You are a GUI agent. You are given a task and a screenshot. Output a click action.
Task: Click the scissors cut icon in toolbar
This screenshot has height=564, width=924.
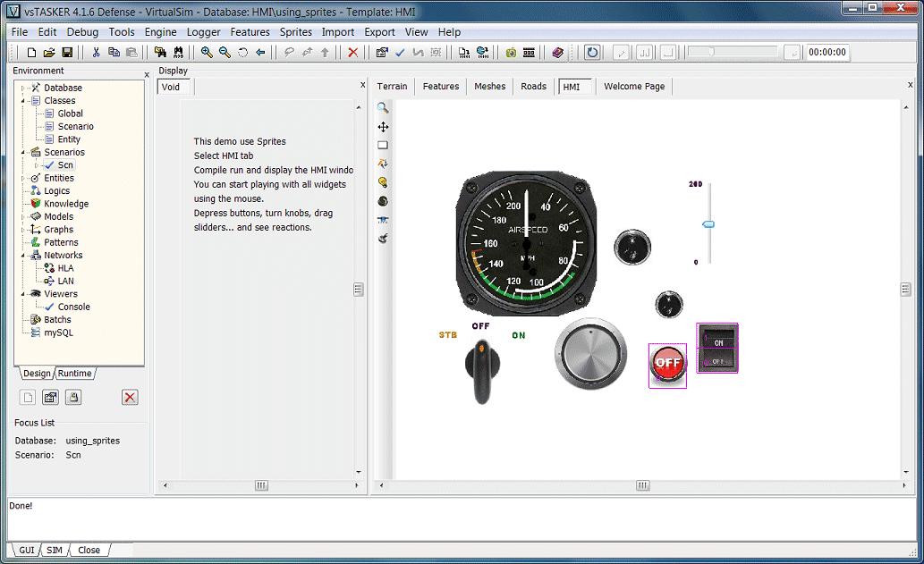click(96, 53)
